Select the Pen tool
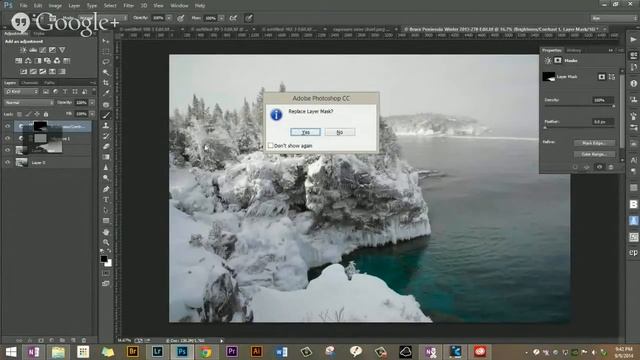Image resolution: width=640 pixels, height=360 pixels. pyautogui.click(x=106, y=189)
